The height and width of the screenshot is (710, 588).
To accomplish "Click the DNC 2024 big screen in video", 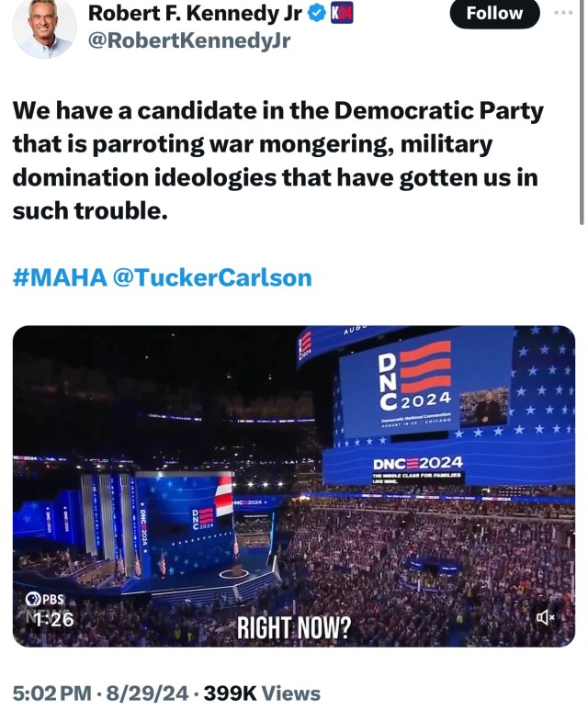I will [x=418, y=383].
